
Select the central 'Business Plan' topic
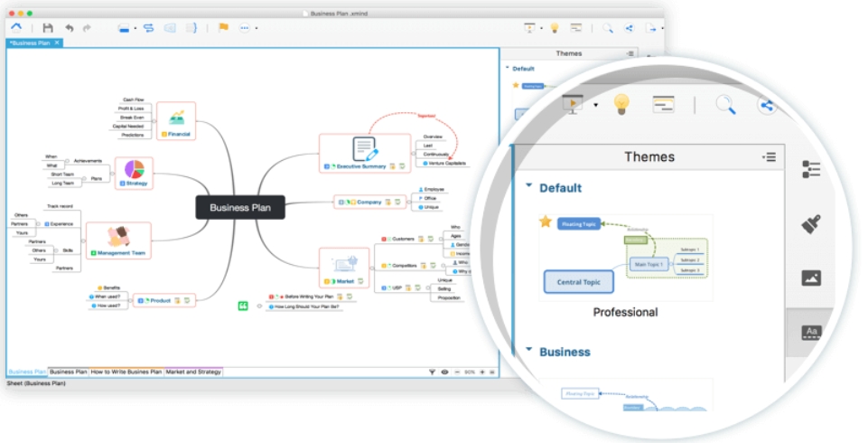pos(240,208)
